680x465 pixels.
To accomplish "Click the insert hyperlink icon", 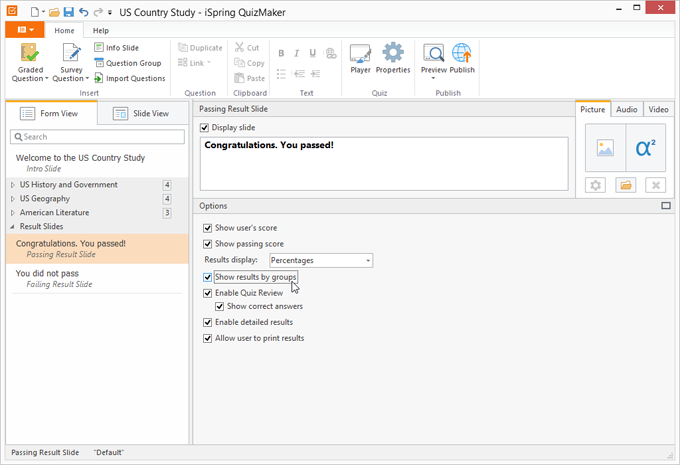I will (x=331, y=53).
